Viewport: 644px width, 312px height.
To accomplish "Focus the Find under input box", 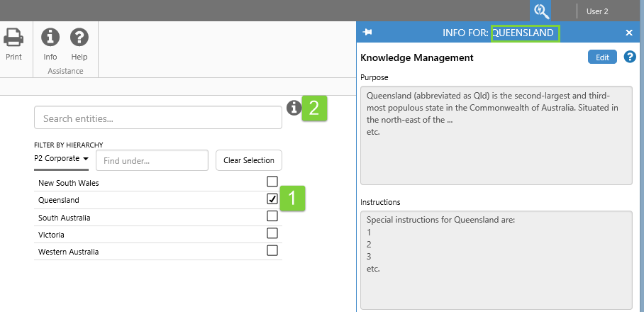I will (x=152, y=160).
